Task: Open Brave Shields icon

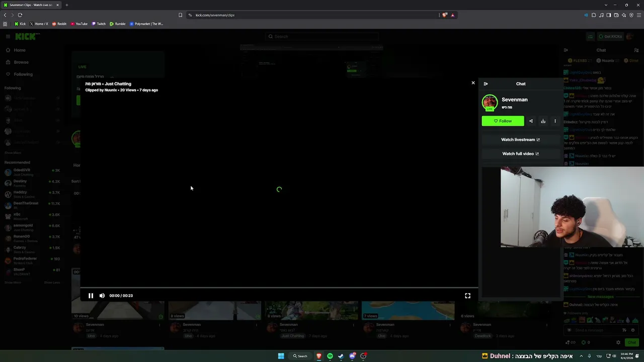Action: tap(445, 15)
